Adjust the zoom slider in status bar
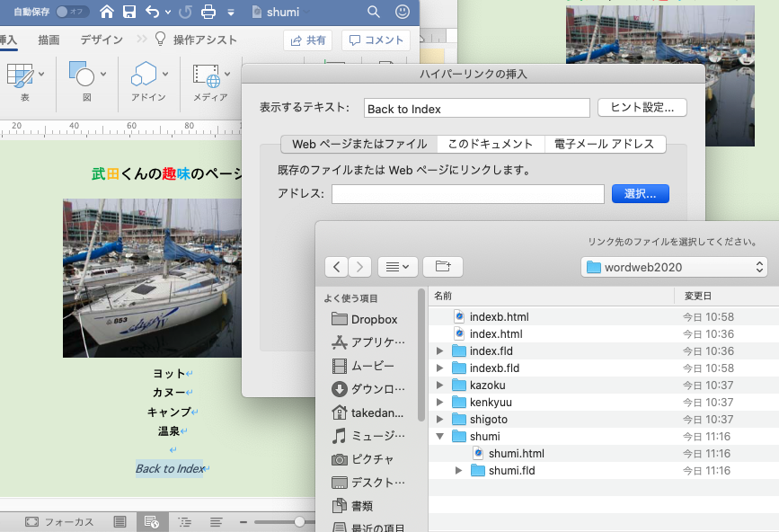Screen dimensions: 779x532 click(x=300, y=521)
